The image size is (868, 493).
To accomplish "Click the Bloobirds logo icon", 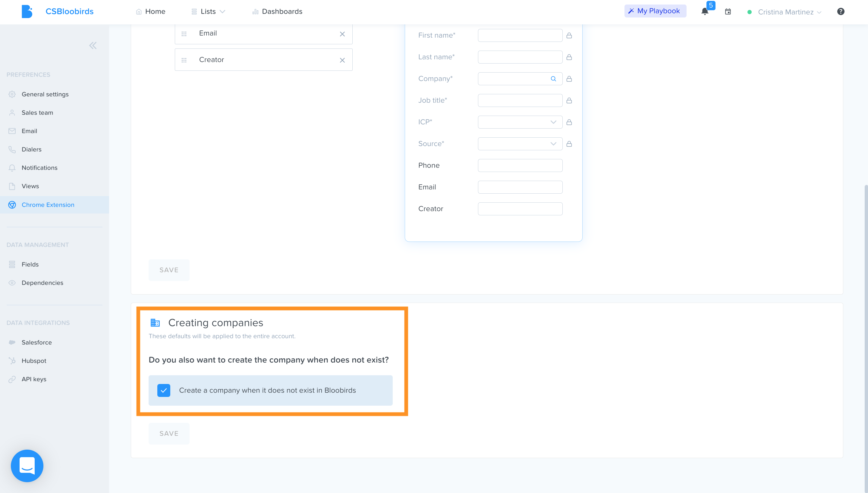I will coord(27,11).
